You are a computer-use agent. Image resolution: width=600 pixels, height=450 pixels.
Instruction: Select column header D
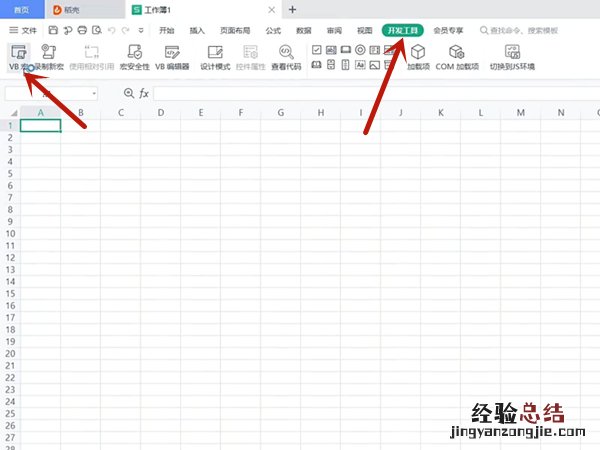[161, 112]
